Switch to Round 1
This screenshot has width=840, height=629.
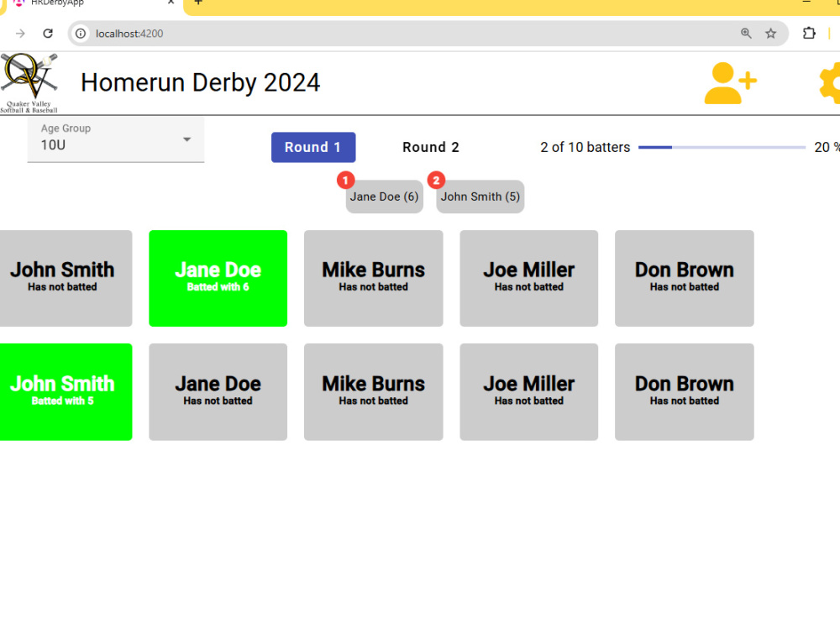(313, 147)
